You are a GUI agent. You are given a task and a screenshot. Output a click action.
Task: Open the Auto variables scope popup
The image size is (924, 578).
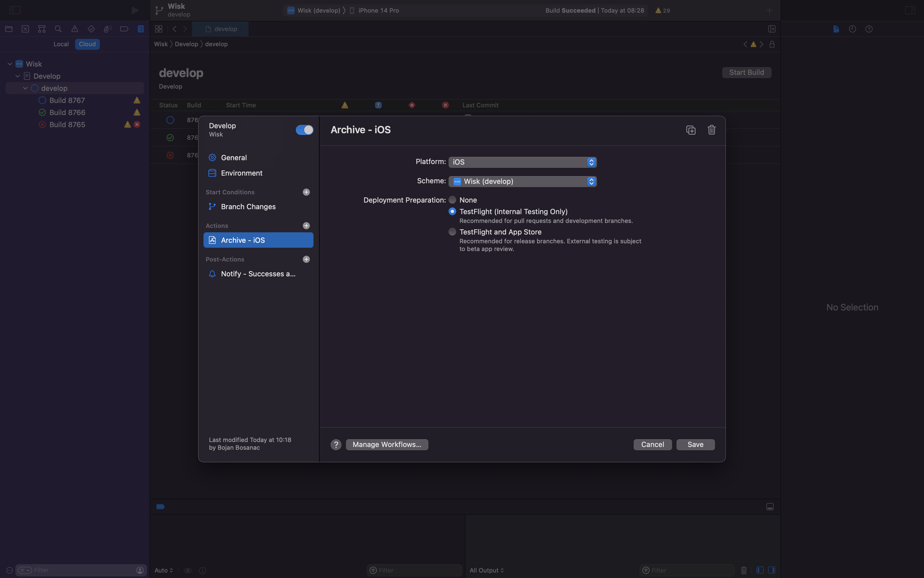(x=164, y=570)
